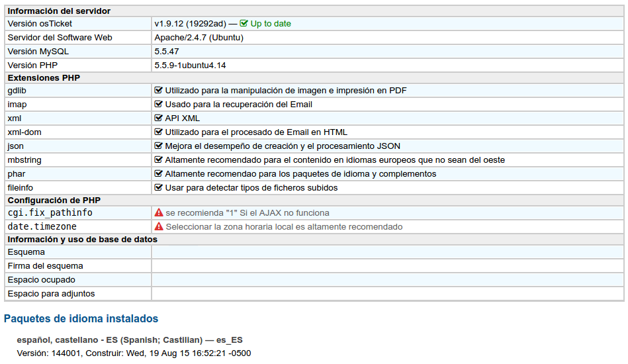The image size is (628, 364).
Task: Click the check icon beside API XML
Action: (x=159, y=118)
